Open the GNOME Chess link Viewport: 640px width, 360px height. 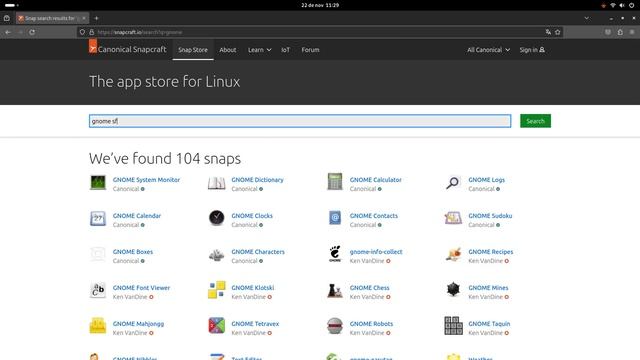click(x=369, y=287)
